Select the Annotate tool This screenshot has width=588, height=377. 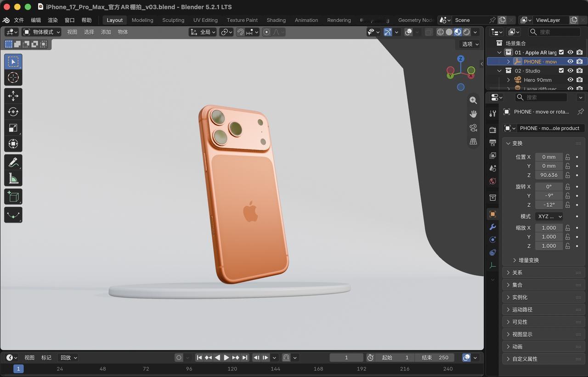pyautogui.click(x=13, y=162)
